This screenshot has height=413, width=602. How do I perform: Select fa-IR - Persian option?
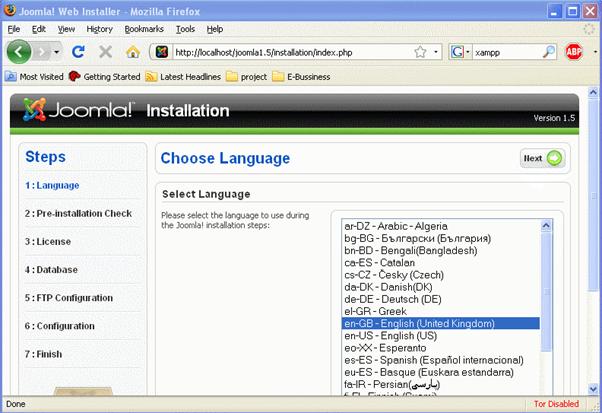(x=441, y=384)
